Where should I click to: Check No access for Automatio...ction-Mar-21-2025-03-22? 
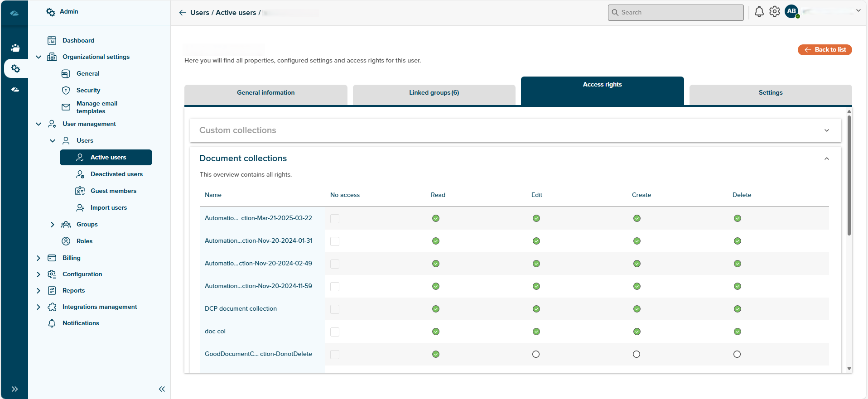click(335, 218)
